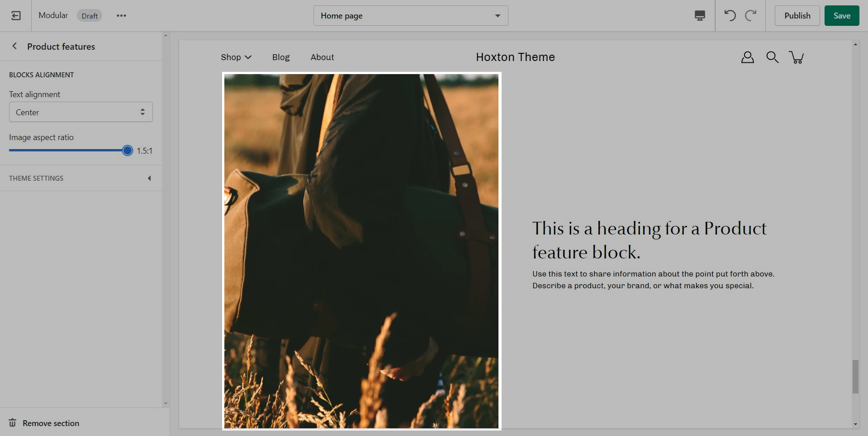Screen dimensions: 868x436
Task: Open search in the store header
Action: point(772,57)
